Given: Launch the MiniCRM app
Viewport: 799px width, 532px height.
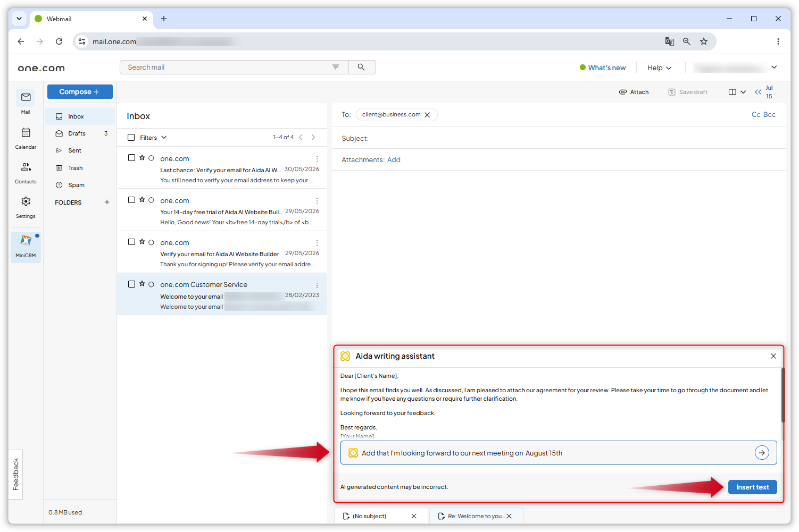Looking at the screenshot, I should click(x=26, y=246).
